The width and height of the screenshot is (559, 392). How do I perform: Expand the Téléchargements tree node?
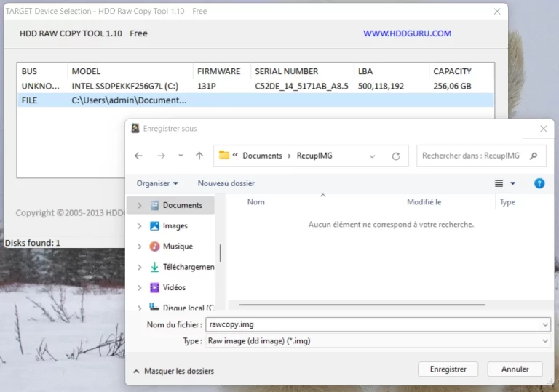[x=140, y=267]
